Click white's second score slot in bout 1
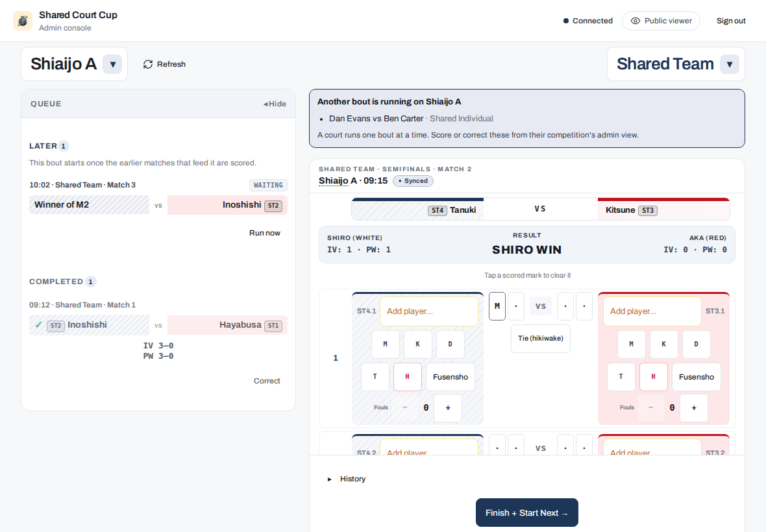The width and height of the screenshot is (766, 532). [516, 306]
